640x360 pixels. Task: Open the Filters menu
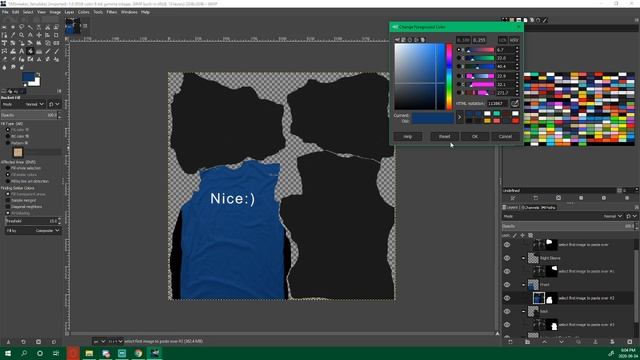(x=111, y=12)
